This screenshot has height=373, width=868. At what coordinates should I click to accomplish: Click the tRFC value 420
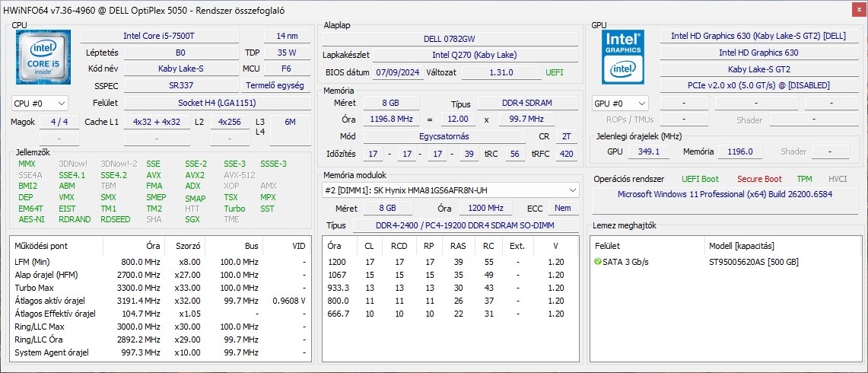tap(566, 154)
